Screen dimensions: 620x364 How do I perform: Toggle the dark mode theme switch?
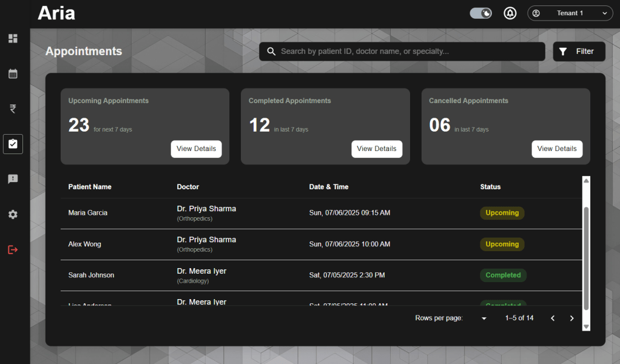(x=480, y=13)
